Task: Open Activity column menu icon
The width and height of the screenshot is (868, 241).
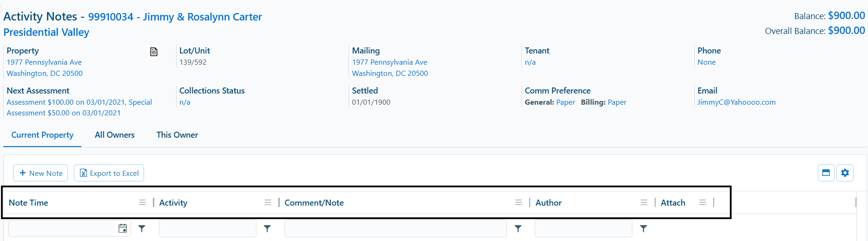Action: point(268,202)
